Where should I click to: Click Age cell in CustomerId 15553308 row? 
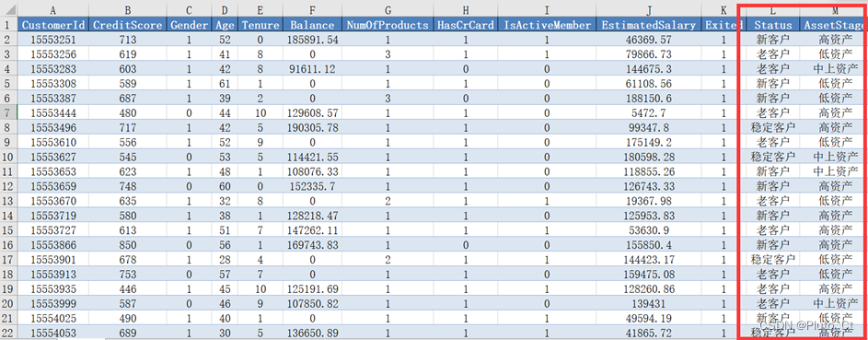225,84
